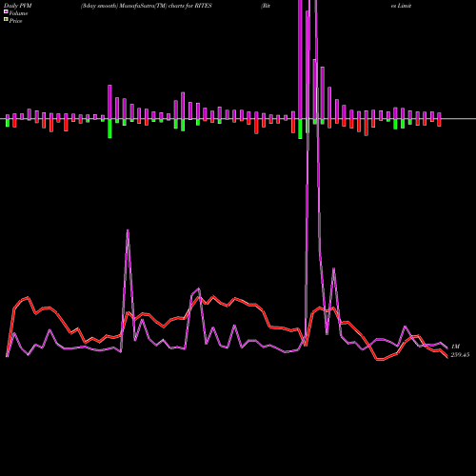Viewport: 476px width, 476px height.
Task: Click the '1M' volume end label
Action: 455,347
